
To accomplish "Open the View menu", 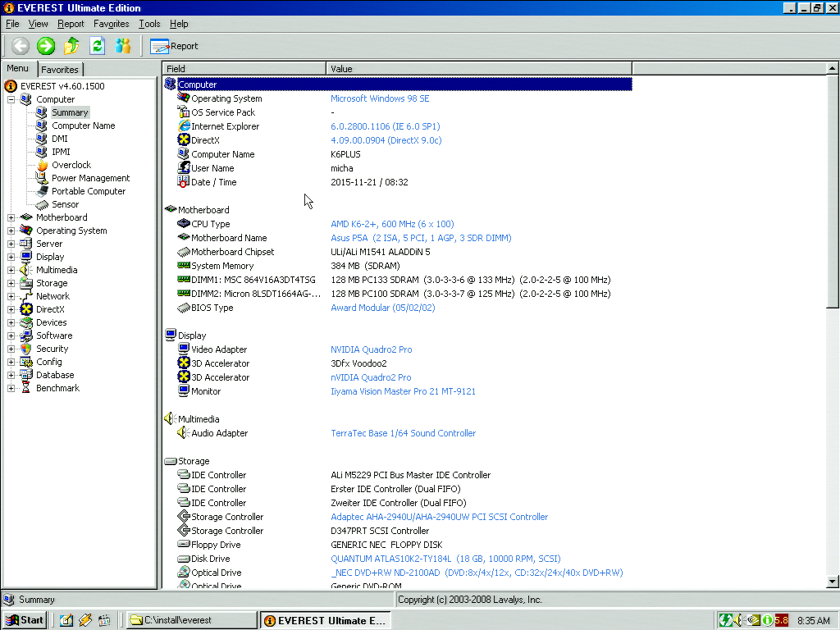I will pos(38,24).
